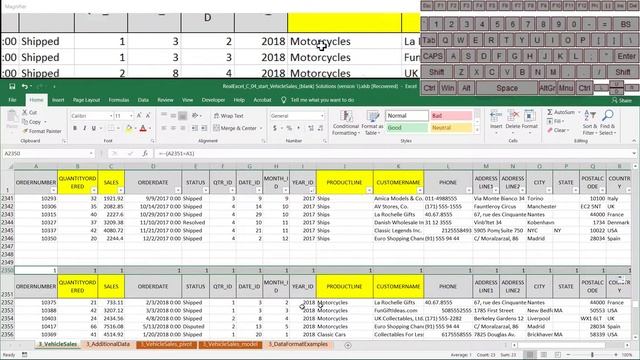Image resolution: width=640 pixels, height=360 pixels.
Task: Apply the Good cell style swatch
Action: 407,128
